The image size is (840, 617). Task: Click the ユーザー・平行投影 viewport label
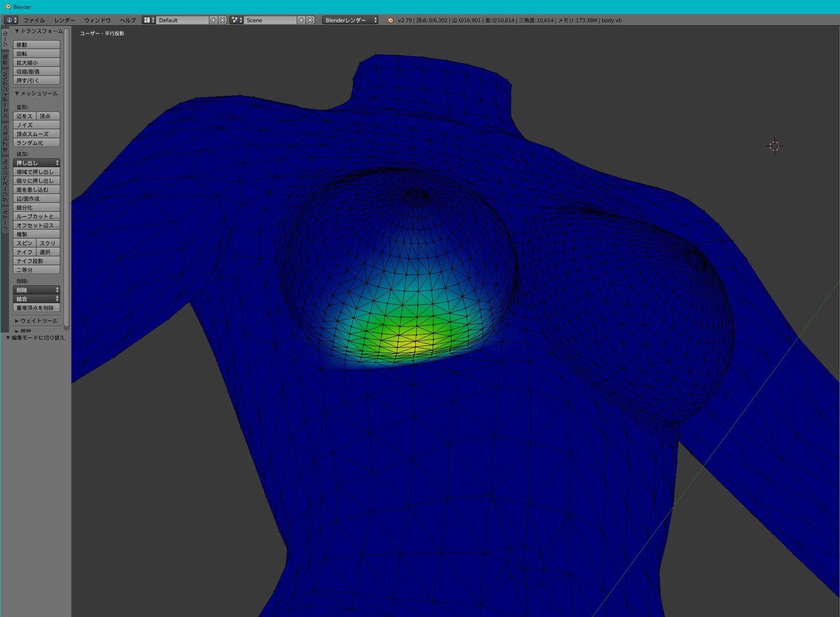pos(102,34)
